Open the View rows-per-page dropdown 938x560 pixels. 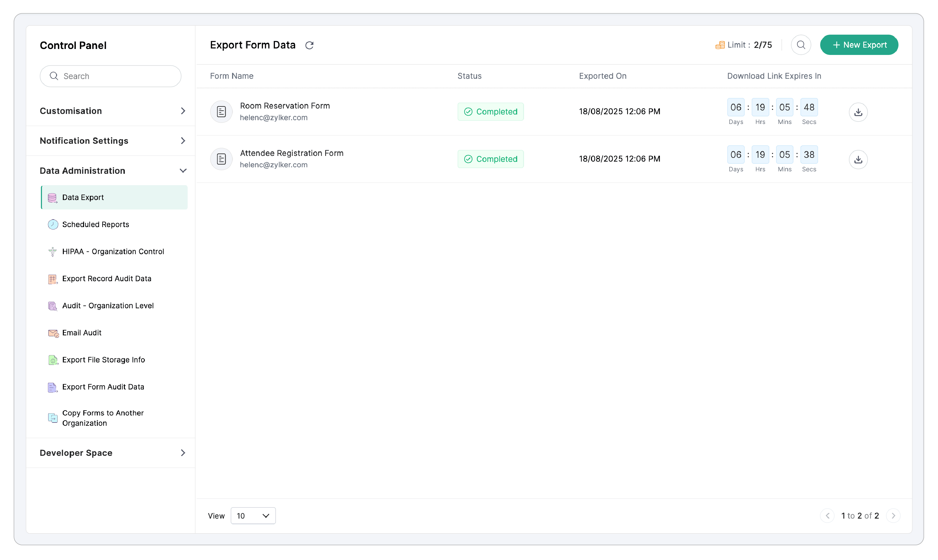coord(253,515)
